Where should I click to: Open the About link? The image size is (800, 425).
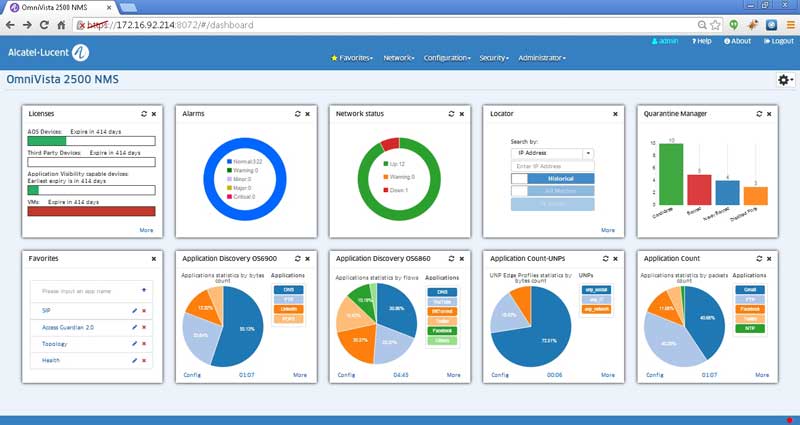(x=737, y=41)
